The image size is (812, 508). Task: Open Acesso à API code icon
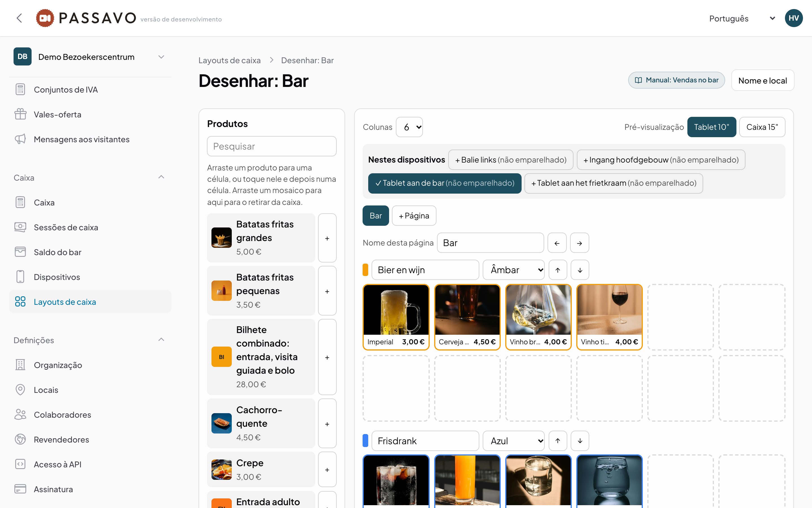click(x=20, y=464)
